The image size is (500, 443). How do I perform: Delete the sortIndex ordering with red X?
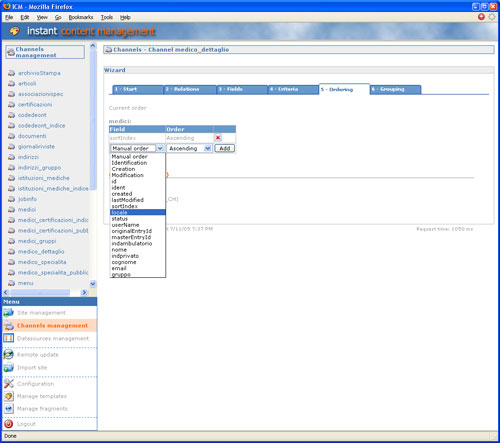pos(218,138)
